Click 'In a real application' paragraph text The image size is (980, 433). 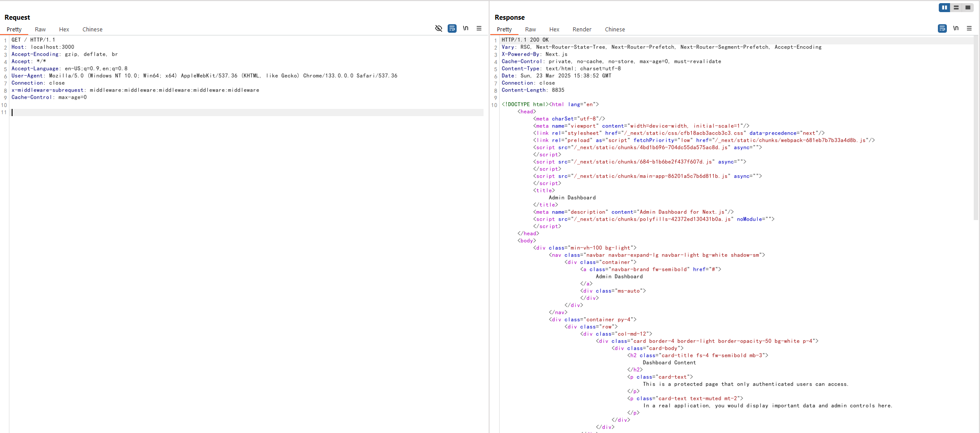point(768,406)
